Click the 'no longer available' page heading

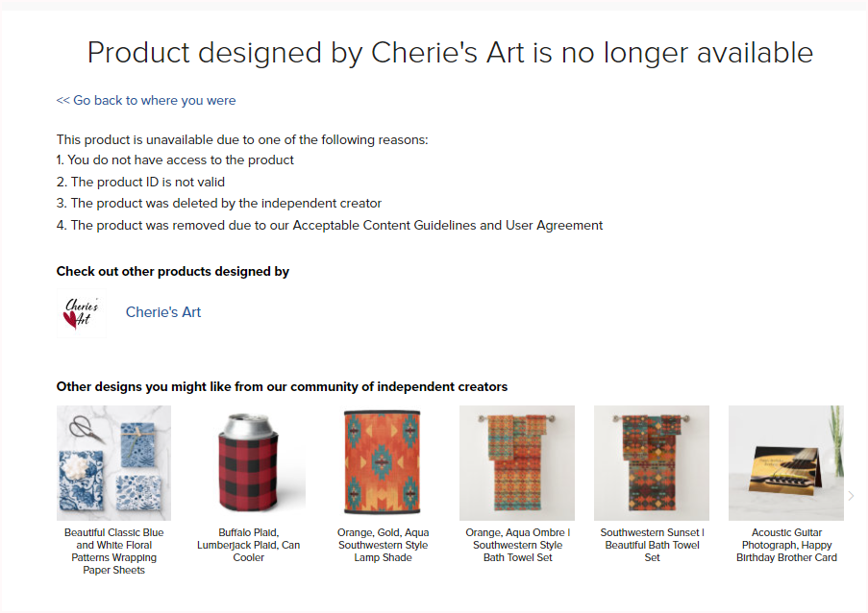tap(450, 53)
